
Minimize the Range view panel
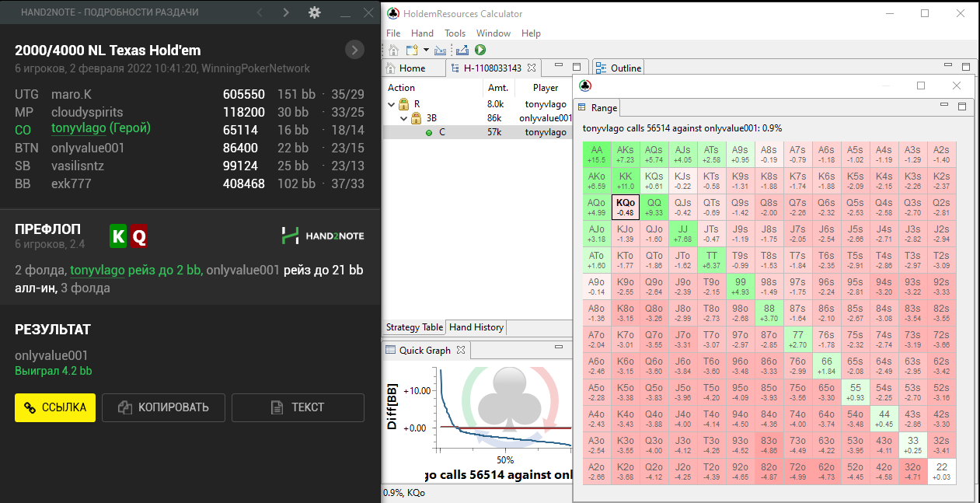click(x=943, y=106)
